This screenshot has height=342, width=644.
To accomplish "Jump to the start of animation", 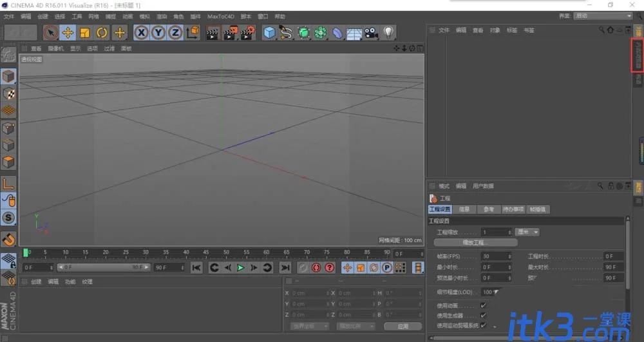I will [x=196, y=268].
